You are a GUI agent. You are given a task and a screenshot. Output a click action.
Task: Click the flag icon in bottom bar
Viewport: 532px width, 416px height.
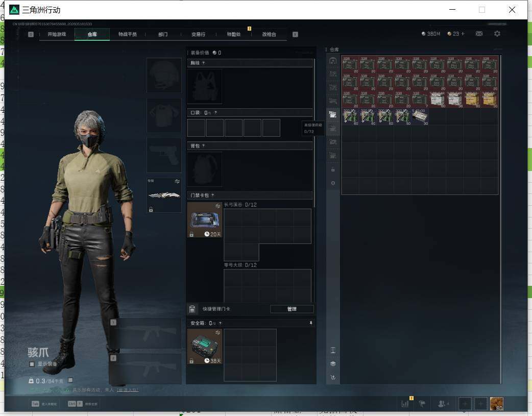[x=422, y=404]
